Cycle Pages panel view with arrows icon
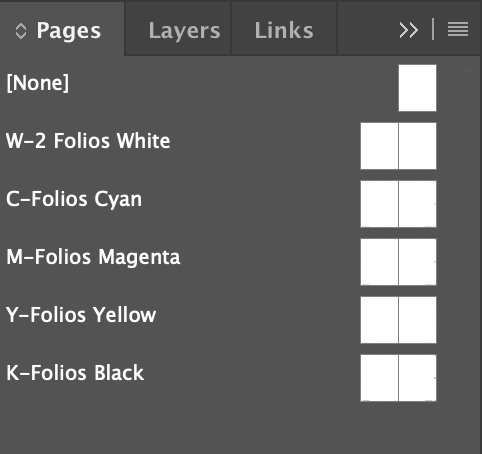 pyautogui.click(x=21, y=31)
